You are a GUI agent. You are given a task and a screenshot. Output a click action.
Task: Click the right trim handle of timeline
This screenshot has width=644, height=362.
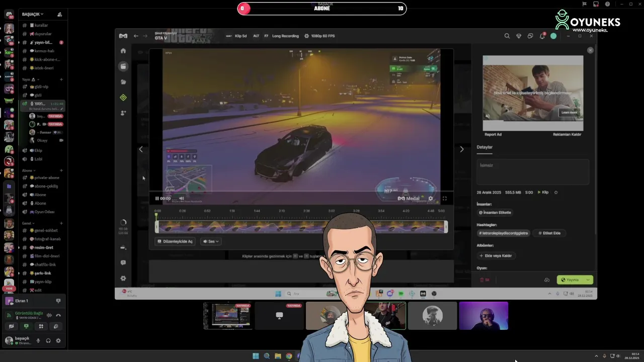[x=446, y=227]
